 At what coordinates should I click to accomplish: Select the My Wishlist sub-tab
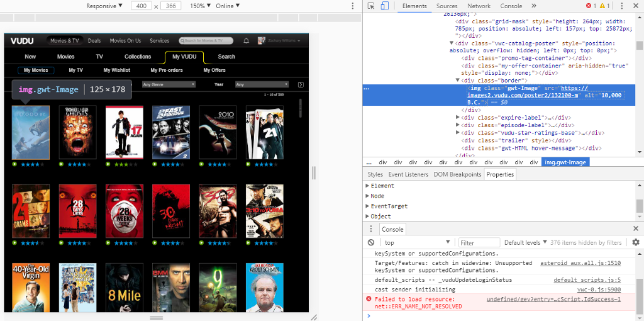click(117, 70)
